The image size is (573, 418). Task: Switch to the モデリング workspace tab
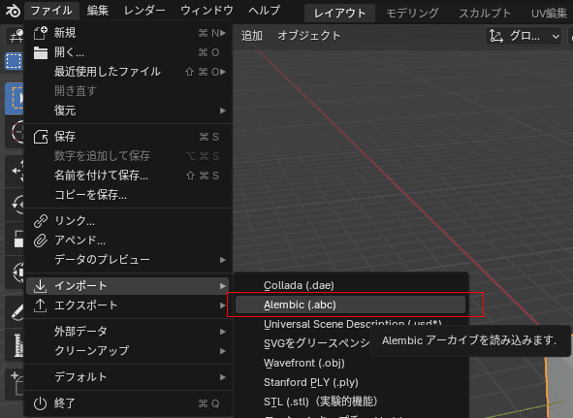click(x=412, y=14)
